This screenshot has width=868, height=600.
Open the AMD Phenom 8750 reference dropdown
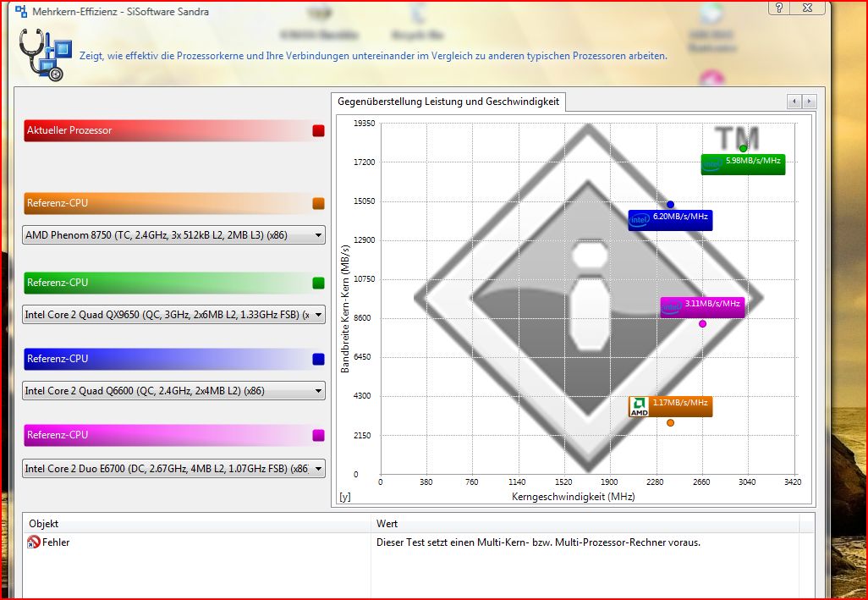tap(173, 234)
